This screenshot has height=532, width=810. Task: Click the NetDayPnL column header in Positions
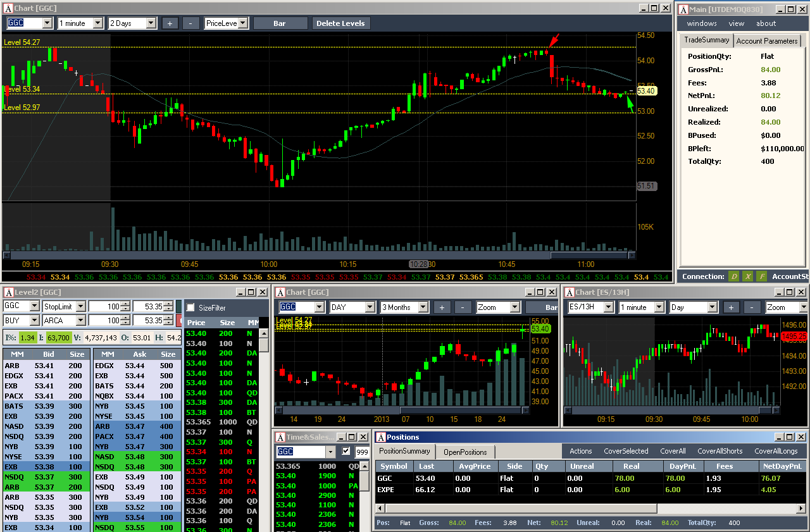tap(783, 466)
